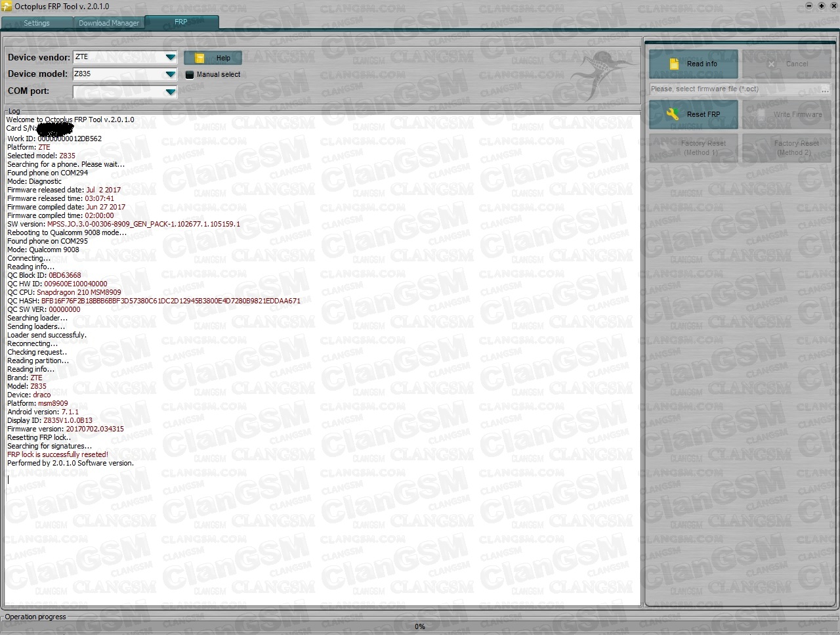
Task: Click 'Loader send successfully.' log line
Action: click(x=47, y=335)
